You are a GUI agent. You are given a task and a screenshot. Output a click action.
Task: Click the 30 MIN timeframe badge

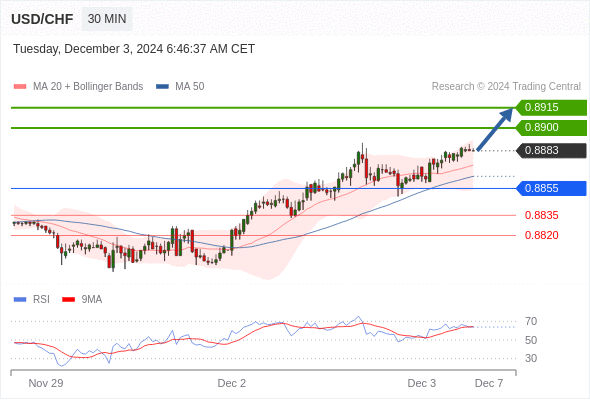(x=107, y=19)
